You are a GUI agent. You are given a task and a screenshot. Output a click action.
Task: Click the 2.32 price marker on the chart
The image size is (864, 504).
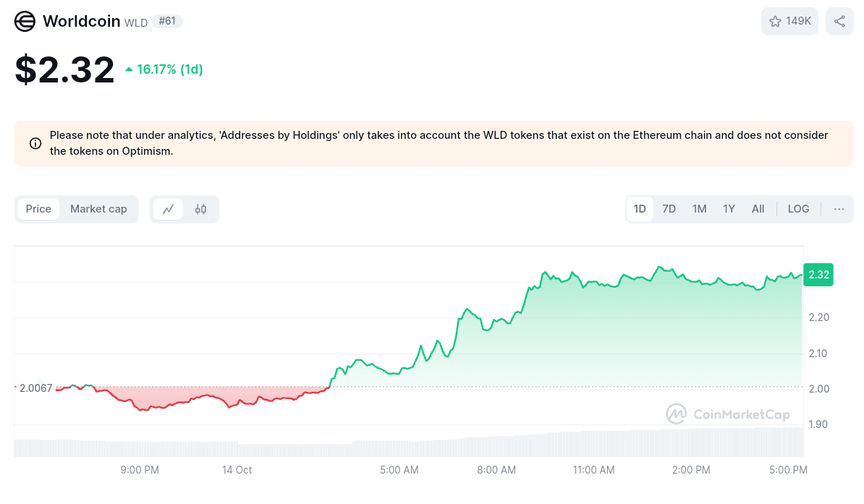[x=818, y=275]
